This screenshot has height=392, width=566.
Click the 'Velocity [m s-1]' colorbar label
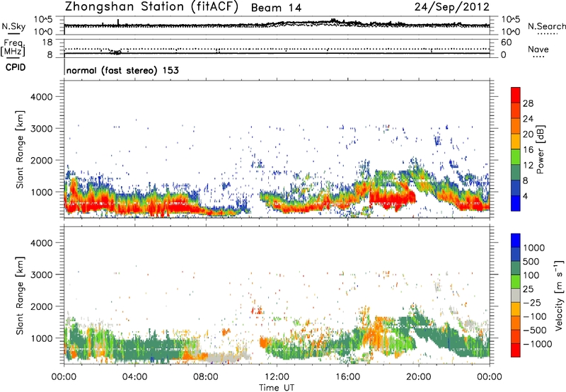point(558,295)
